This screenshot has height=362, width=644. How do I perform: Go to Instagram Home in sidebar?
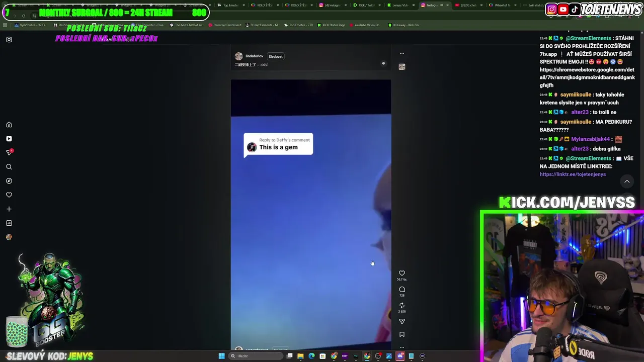(x=9, y=125)
